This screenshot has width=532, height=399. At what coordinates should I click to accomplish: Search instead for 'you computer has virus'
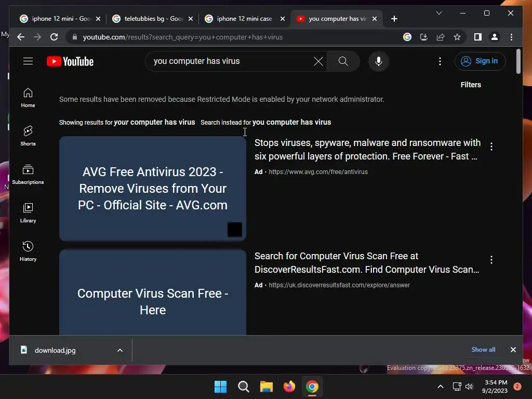(x=291, y=122)
